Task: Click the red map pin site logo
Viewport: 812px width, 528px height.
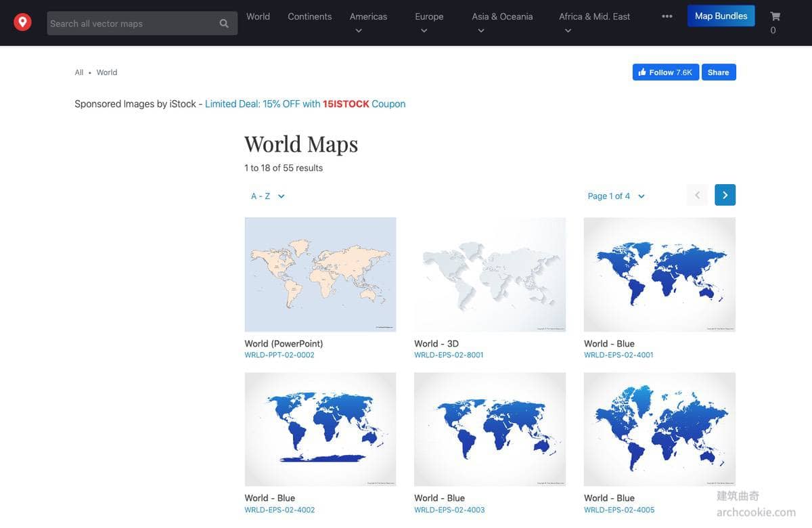Action: [23, 23]
